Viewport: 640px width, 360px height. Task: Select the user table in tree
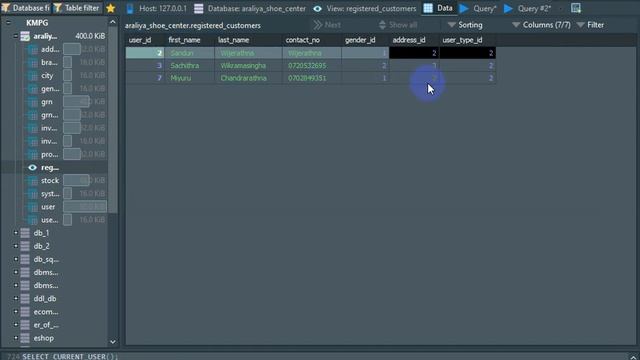click(48, 207)
